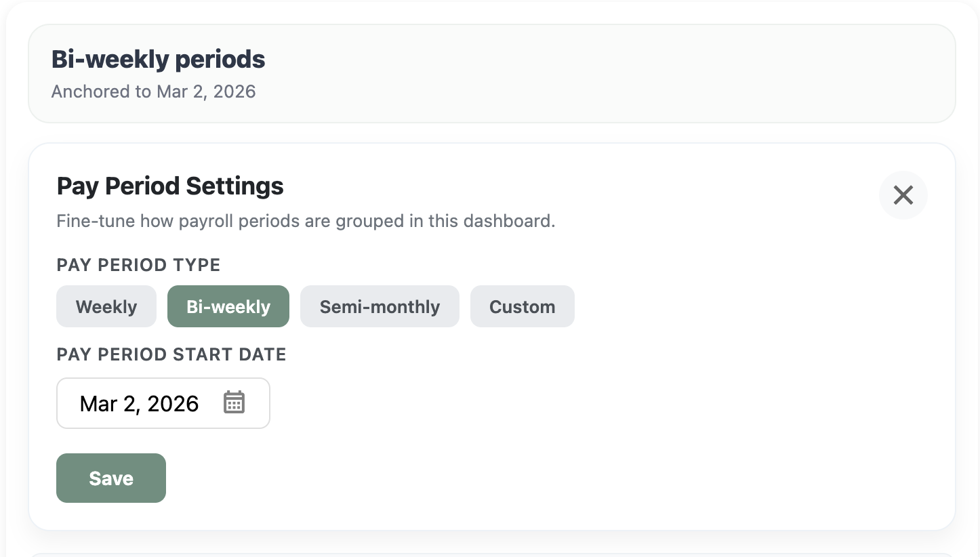Viewport: 980px width, 557px height.
Task: Click the Bi-weekly periods heading
Action: (x=158, y=60)
